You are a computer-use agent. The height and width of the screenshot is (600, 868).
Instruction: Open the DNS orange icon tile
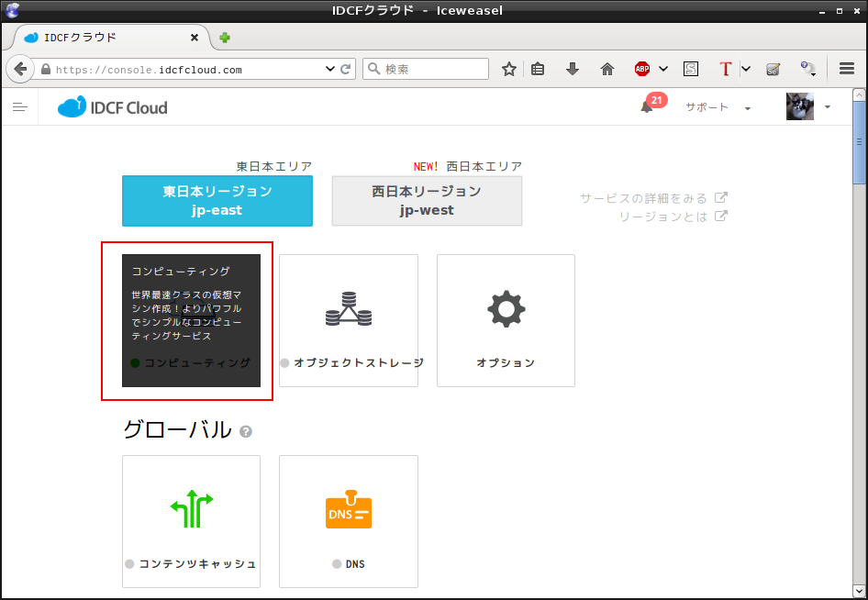(x=348, y=521)
